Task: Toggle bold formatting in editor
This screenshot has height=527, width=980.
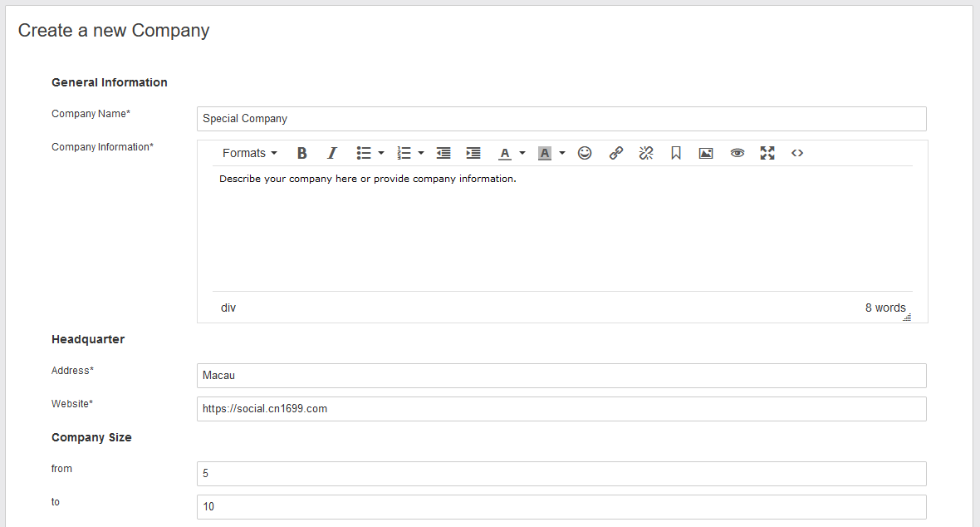Action: (302, 153)
